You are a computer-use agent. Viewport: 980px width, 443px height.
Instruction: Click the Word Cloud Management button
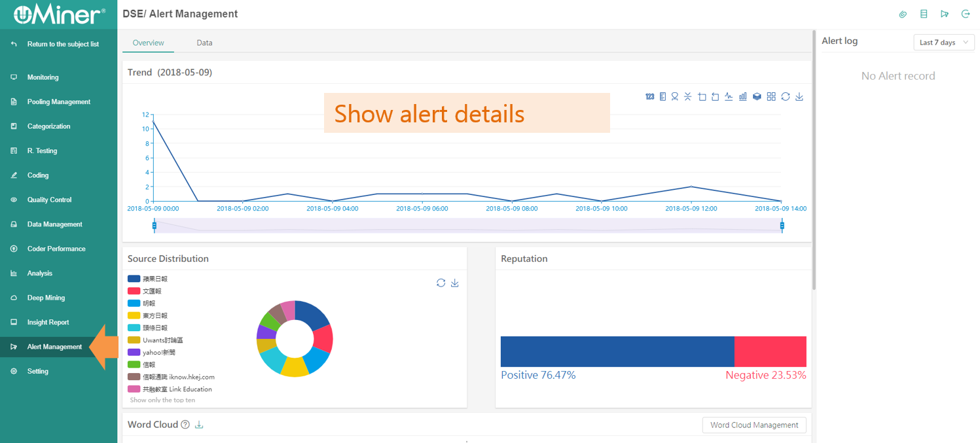(753, 425)
